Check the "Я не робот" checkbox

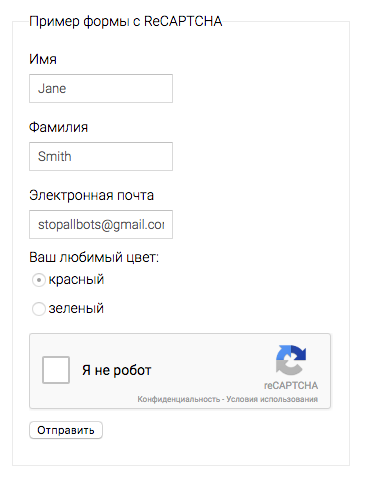point(56,370)
